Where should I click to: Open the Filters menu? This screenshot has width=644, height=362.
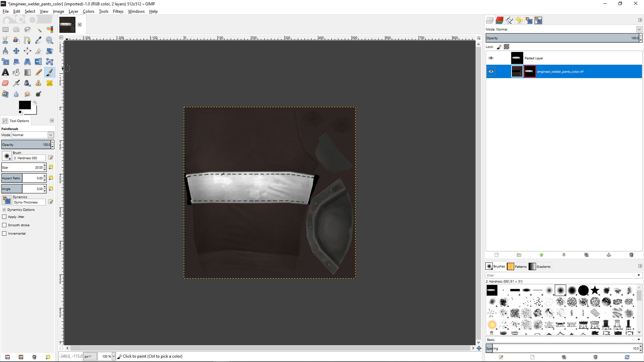[118, 11]
